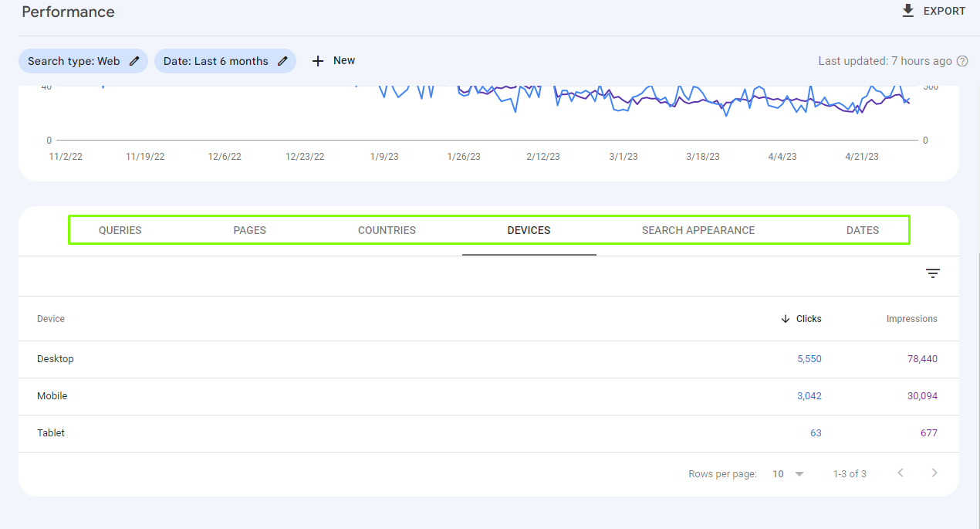Screen dimensions: 980x529
Task: Switch to the Queries tab
Action: (120, 230)
